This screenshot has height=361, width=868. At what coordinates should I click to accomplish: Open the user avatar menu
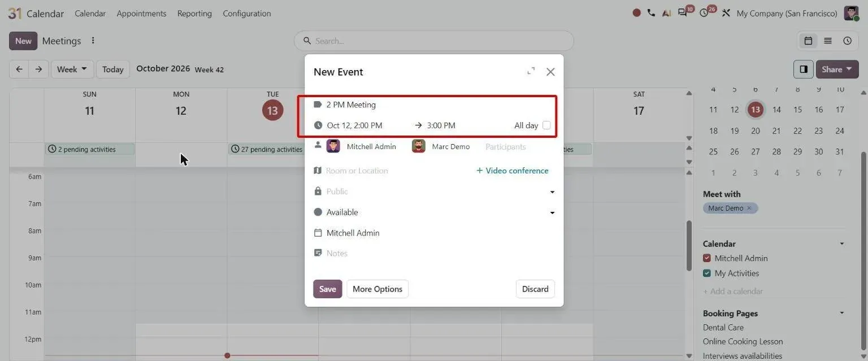click(x=851, y=13)
